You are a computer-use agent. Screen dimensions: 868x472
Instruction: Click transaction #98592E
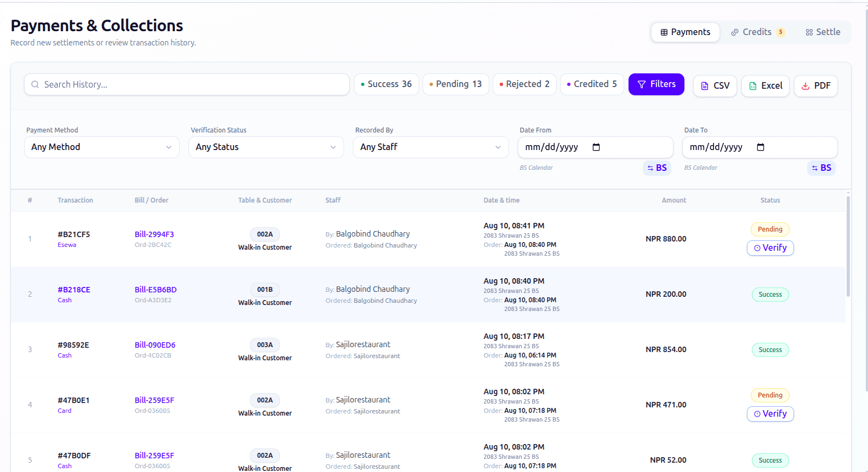(73, 345)
